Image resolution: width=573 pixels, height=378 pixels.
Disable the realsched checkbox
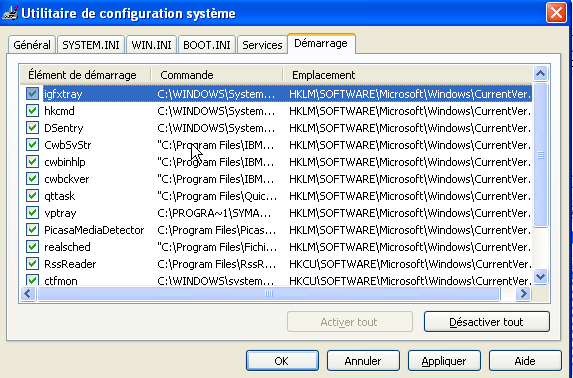pyautogui.click(x=32, y=246)
